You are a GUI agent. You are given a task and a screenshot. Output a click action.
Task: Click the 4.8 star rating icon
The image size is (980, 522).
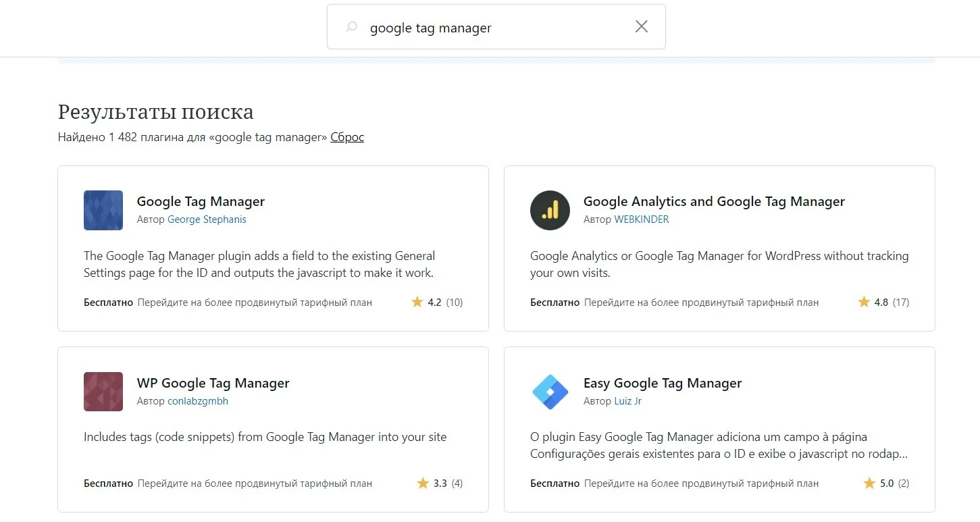864,302
